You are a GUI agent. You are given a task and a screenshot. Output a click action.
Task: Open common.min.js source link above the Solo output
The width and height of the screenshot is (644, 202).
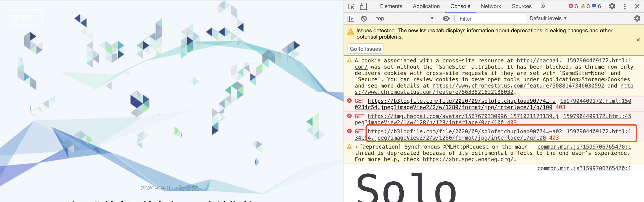[x=584, y=168]
